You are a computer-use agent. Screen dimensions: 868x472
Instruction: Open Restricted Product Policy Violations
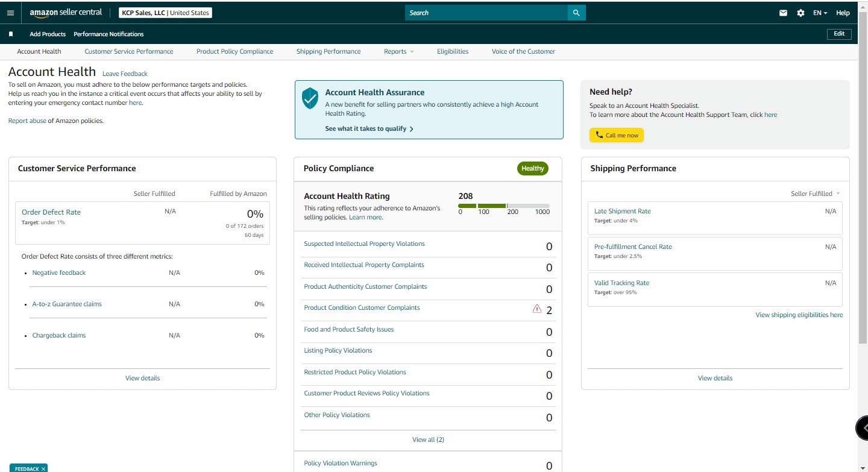tap(355, 373)
